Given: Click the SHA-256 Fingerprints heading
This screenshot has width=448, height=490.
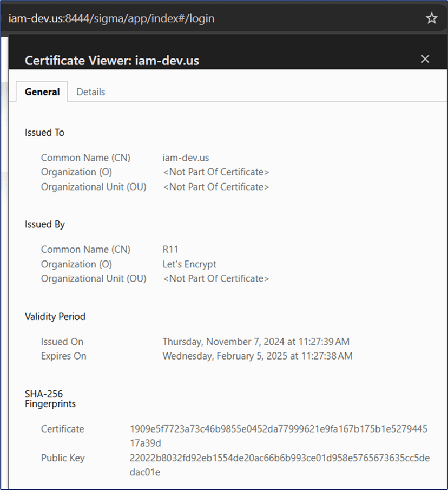Looking at the screenshot, I should pos(50,399).
